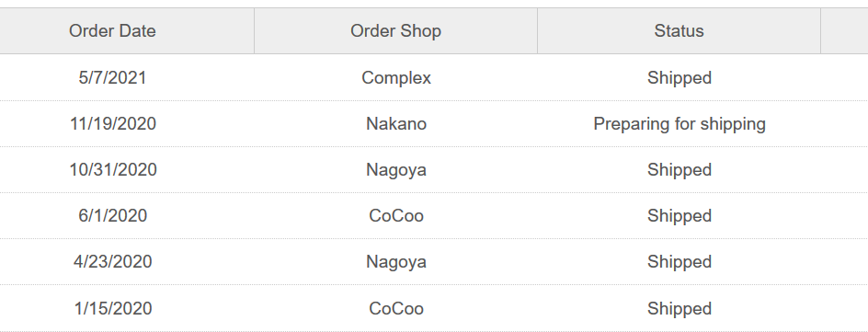Click CoCoo in the 6/1/2020 row
Viewport: 868px width, 332px height.
(395, 215)
